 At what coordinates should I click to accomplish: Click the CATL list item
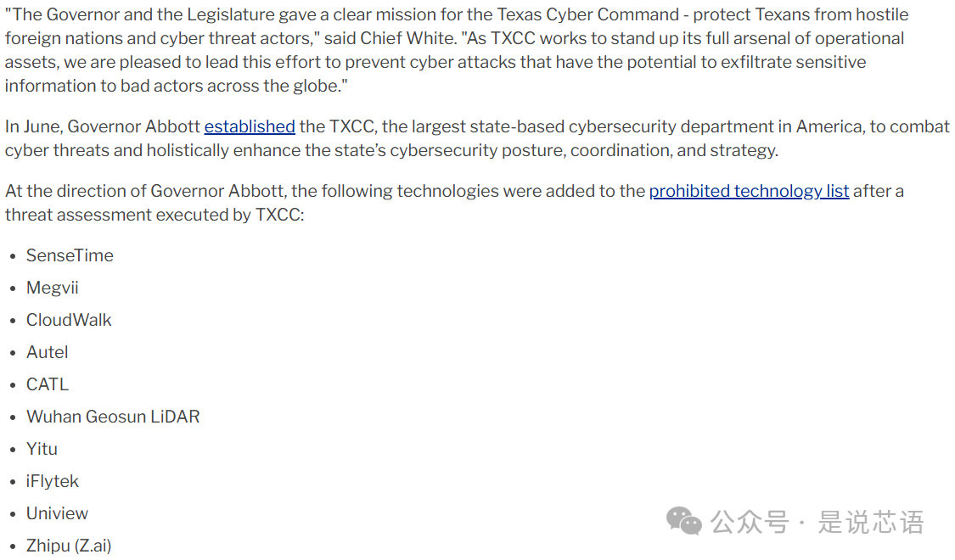47,384
